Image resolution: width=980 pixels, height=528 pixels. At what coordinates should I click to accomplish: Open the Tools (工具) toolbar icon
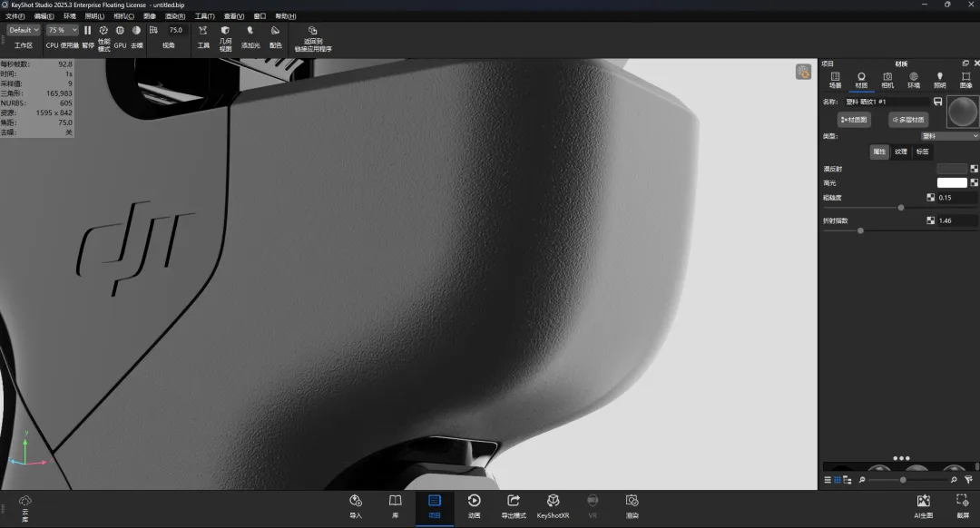click(203, 30)
